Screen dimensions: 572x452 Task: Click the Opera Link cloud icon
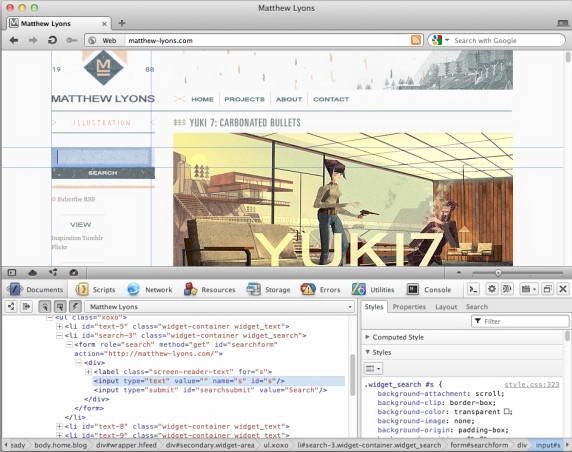coord(32,273)
